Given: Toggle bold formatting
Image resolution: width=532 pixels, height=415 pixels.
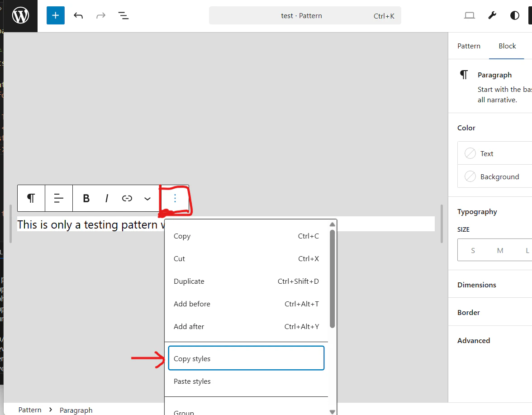Looking at the screenshot, I should [x=86, y=198].
